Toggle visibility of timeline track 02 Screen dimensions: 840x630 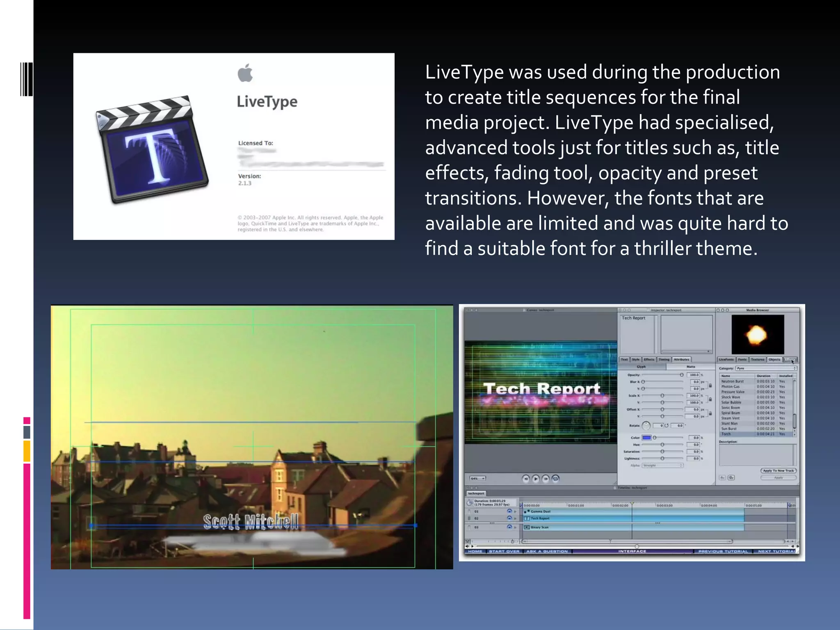click(509, 518)
